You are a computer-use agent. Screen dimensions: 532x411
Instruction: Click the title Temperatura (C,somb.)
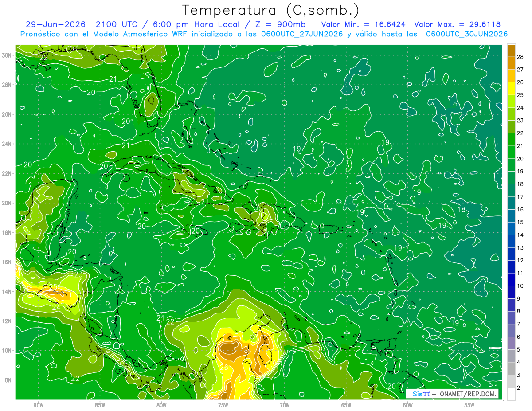click(x=270, y=10)
